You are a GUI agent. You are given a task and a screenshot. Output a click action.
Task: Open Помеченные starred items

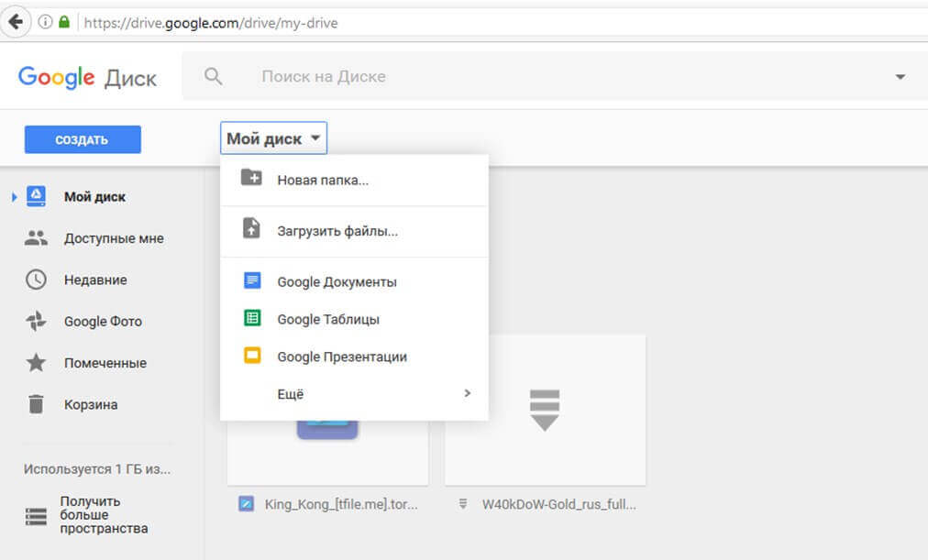click(104, 363)
